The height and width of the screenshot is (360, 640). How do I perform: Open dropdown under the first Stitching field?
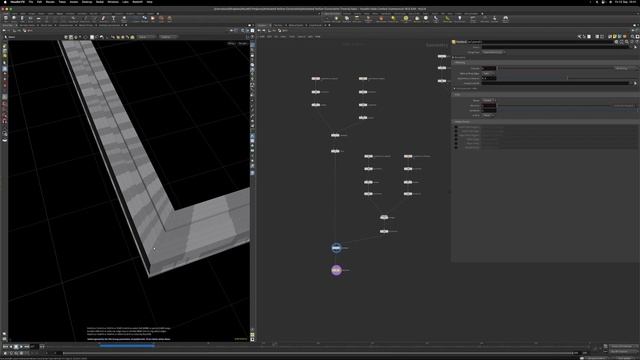[x=488, y=73]
